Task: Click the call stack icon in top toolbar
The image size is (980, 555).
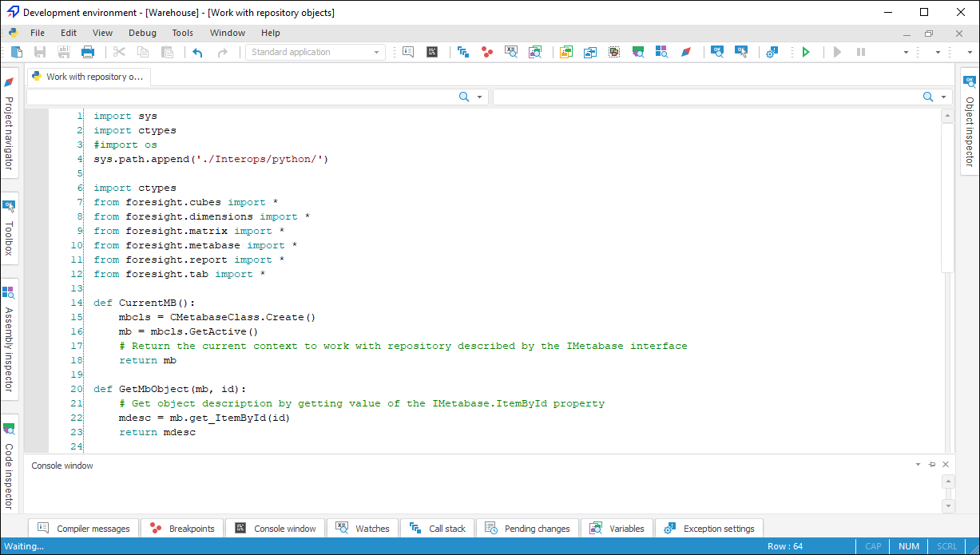Action: (463, 52)
